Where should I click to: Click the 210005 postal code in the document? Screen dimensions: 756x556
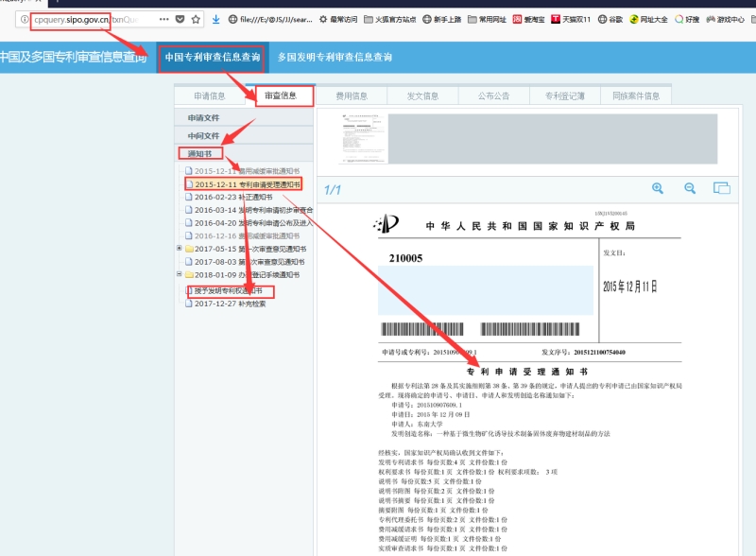point(406,258)
